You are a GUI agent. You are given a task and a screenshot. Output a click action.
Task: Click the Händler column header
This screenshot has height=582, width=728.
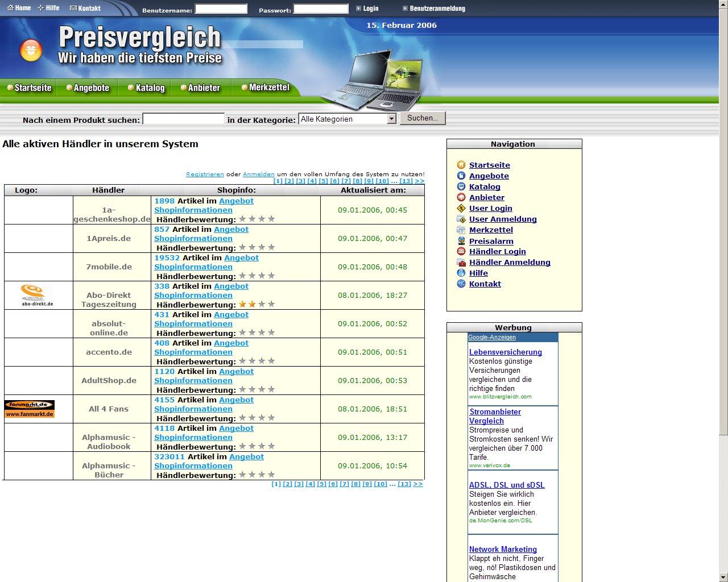click(108, 190)
